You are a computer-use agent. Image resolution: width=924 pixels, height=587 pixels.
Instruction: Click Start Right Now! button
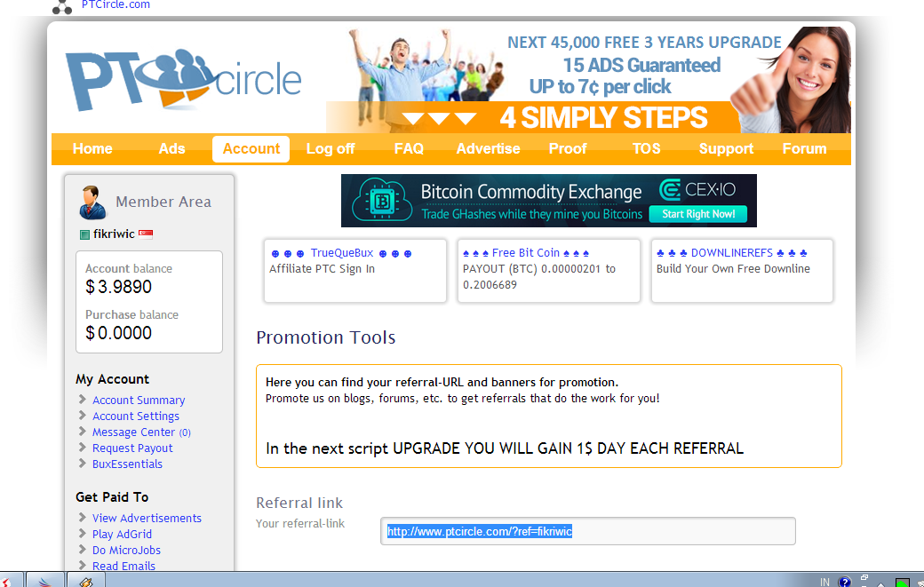pos(698,214)
